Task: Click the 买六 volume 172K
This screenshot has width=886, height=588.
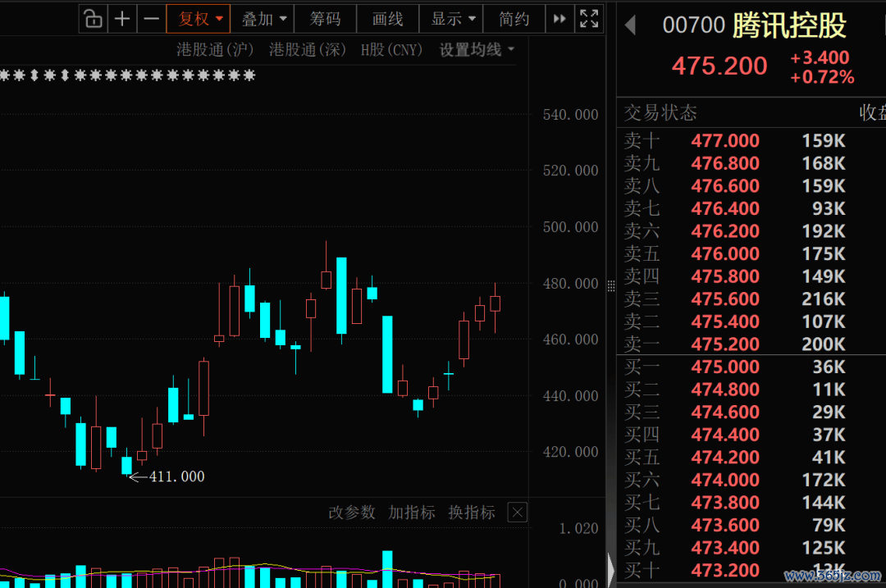Action: [824, 480]
